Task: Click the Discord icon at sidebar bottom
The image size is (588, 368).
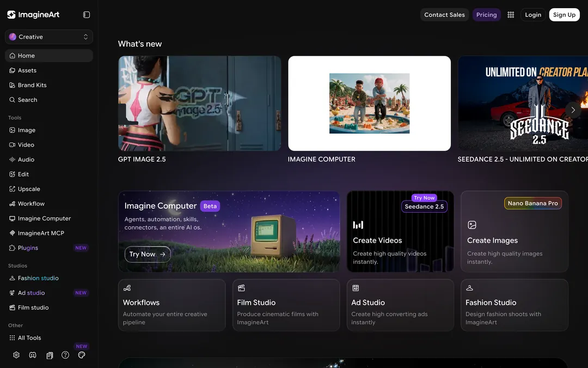Action: (x=33, y=355)
